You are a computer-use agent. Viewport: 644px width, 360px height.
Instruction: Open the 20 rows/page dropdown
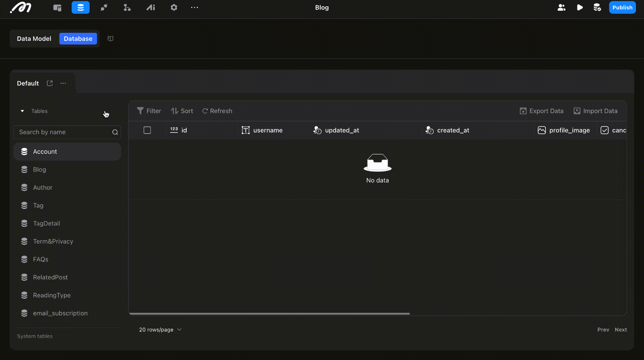(x=160, y=330)
